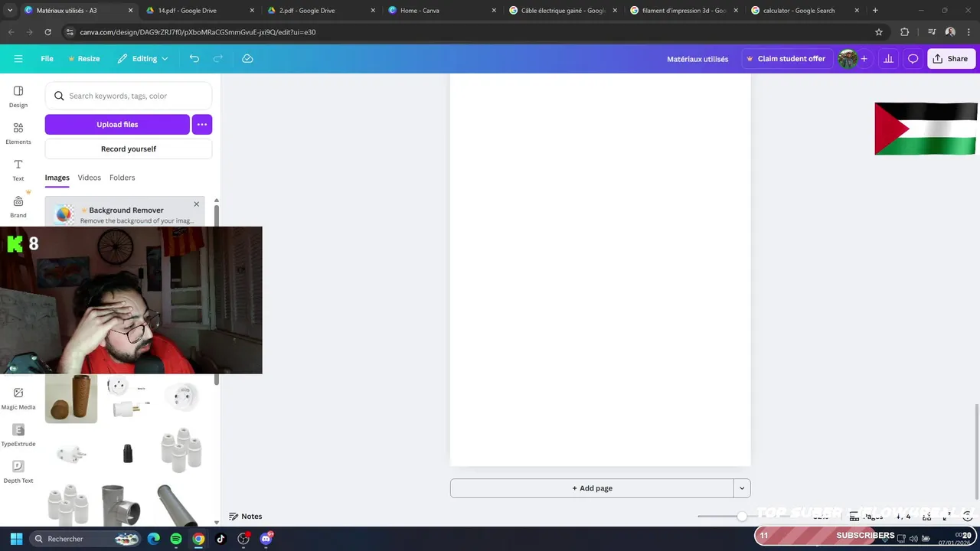
Task: Switch to the Folders tab
Action: [x=122, y=178]
